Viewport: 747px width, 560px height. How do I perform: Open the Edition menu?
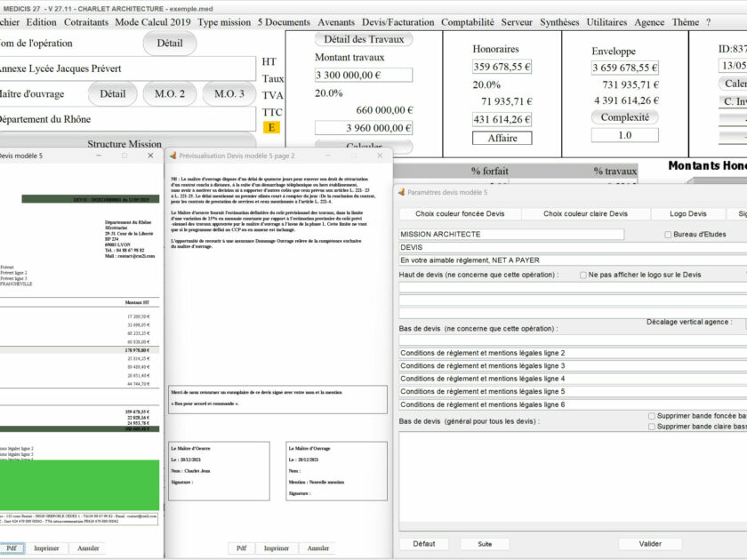(41, 22)
